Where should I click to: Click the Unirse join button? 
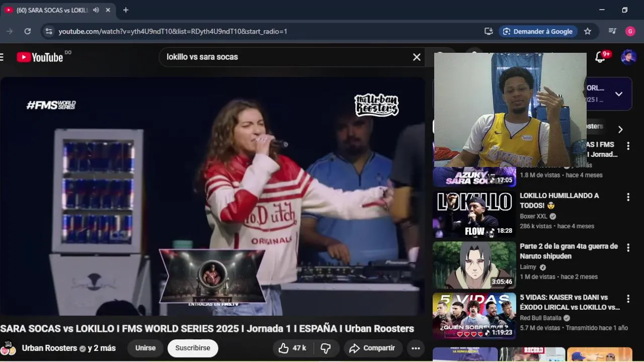tap(145, 348)
